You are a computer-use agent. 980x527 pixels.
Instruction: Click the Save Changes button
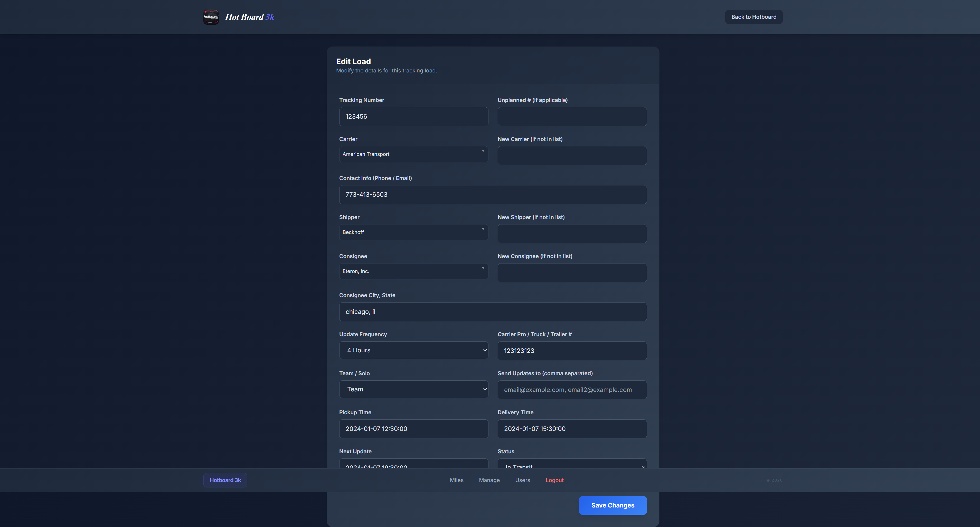click(x=612, y=505)
